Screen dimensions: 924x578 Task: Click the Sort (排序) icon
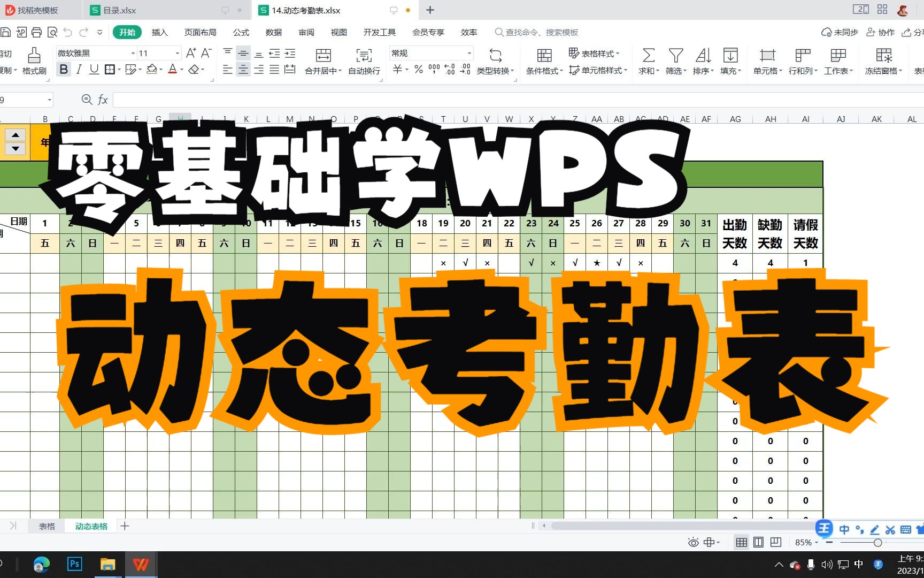703,55
